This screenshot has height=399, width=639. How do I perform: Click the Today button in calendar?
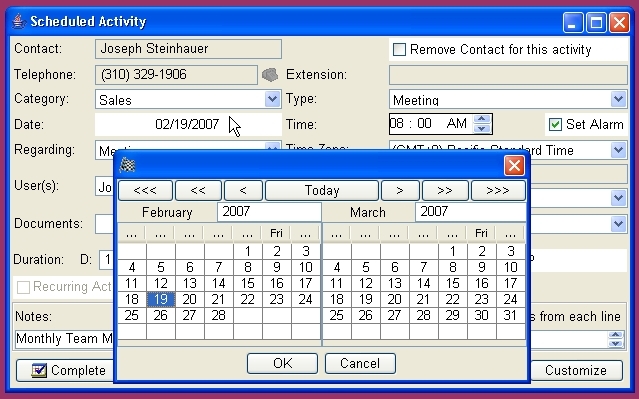(x=322, y=190)
